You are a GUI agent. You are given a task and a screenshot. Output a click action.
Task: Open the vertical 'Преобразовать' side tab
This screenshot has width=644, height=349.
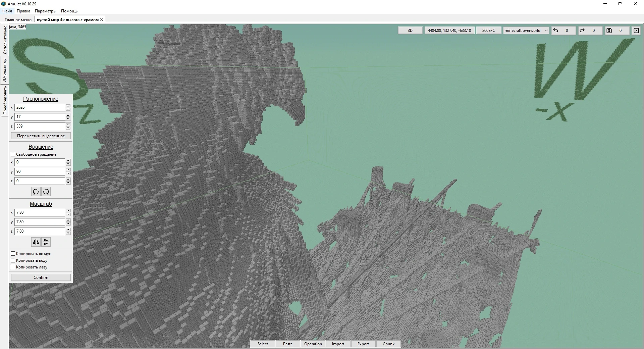(5, 100)
